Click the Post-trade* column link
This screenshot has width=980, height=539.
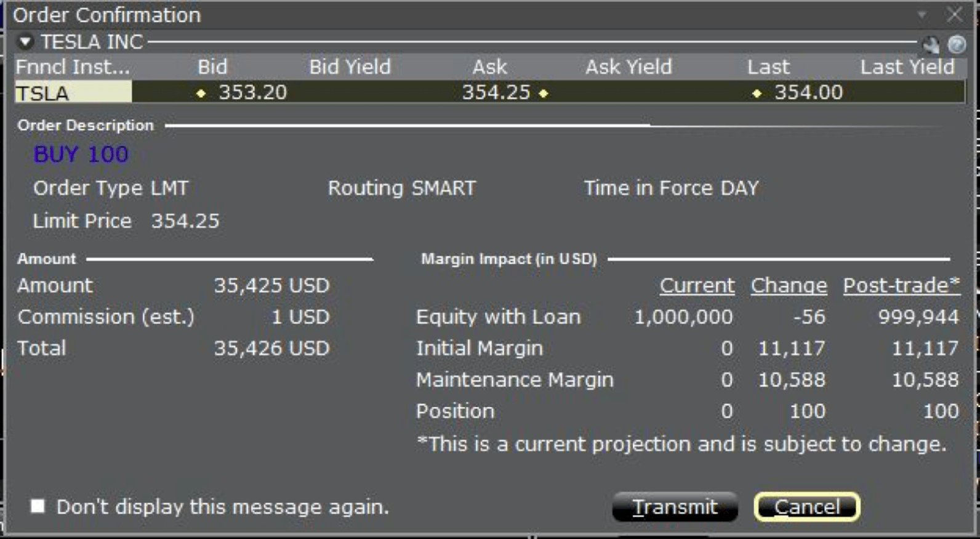[x=901, y=285]
